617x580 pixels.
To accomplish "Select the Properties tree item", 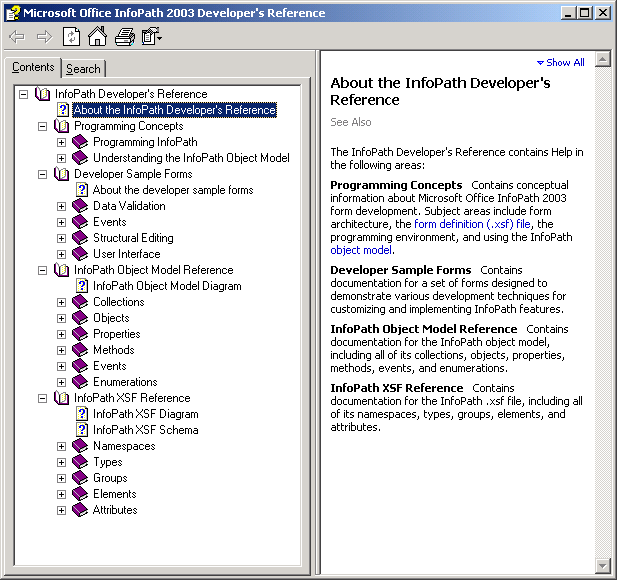I will 116,334.
